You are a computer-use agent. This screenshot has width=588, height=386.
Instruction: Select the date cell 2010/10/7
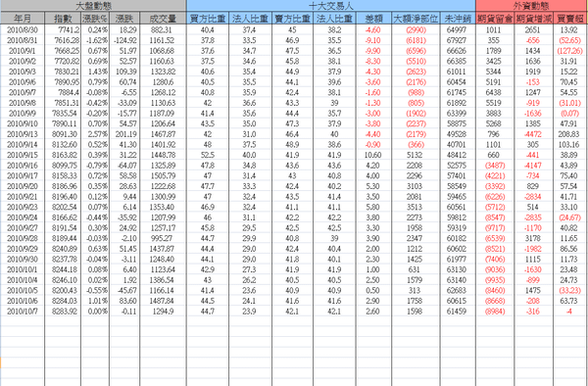pos(23,311)
